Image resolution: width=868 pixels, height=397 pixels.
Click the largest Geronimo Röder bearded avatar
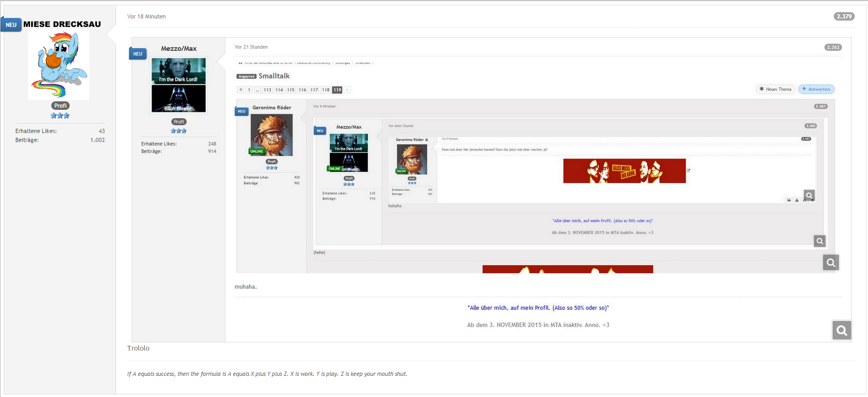point(271,135)
